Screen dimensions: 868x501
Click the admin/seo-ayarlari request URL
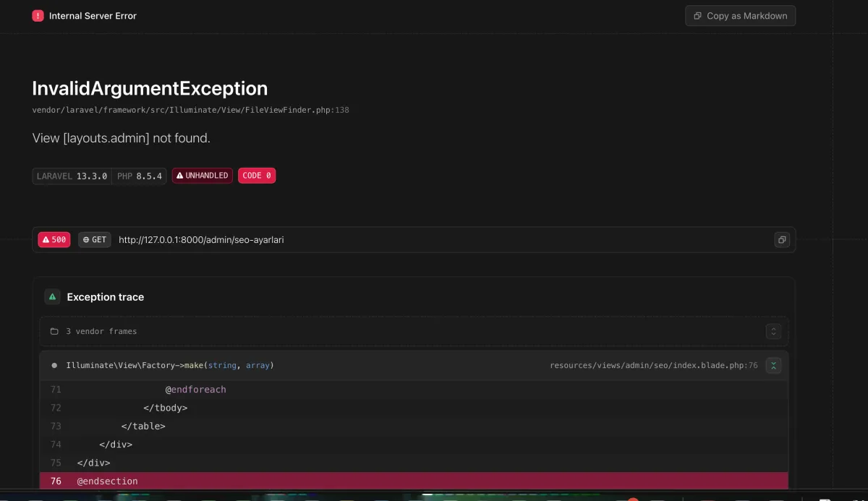point(201,240)
